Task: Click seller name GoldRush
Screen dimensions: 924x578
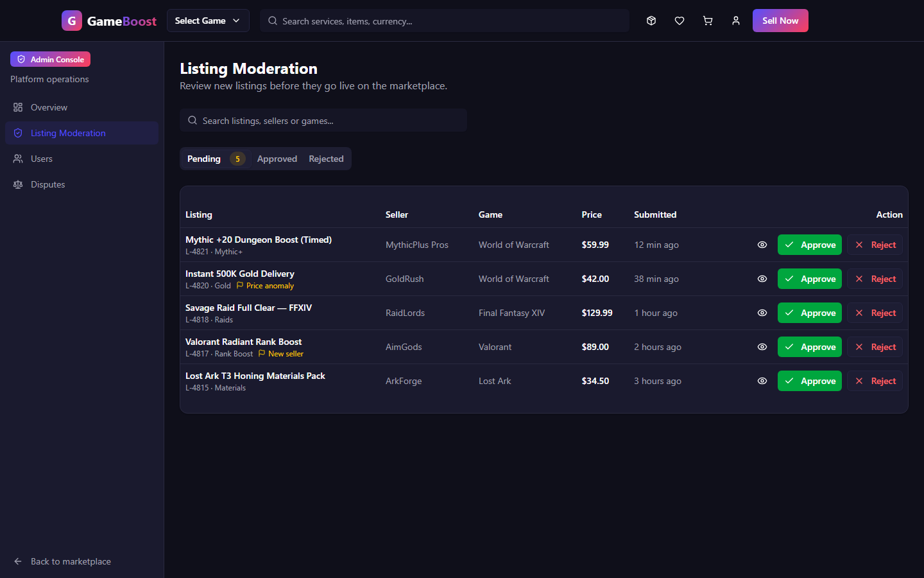Action: tap(405, 279)
